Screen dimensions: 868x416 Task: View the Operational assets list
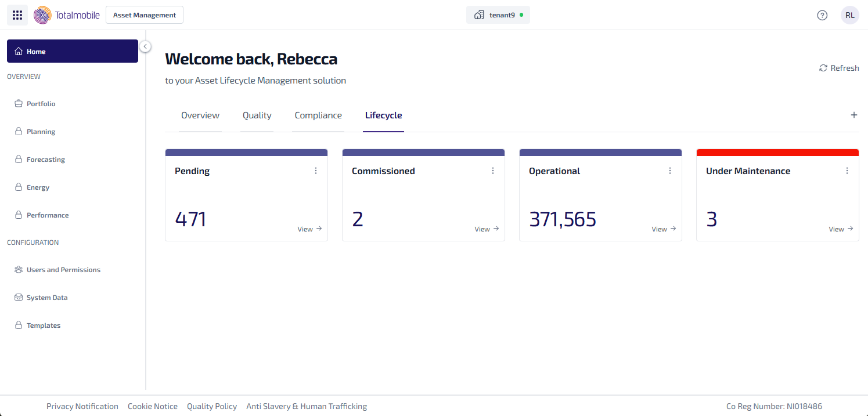[664, 229]
